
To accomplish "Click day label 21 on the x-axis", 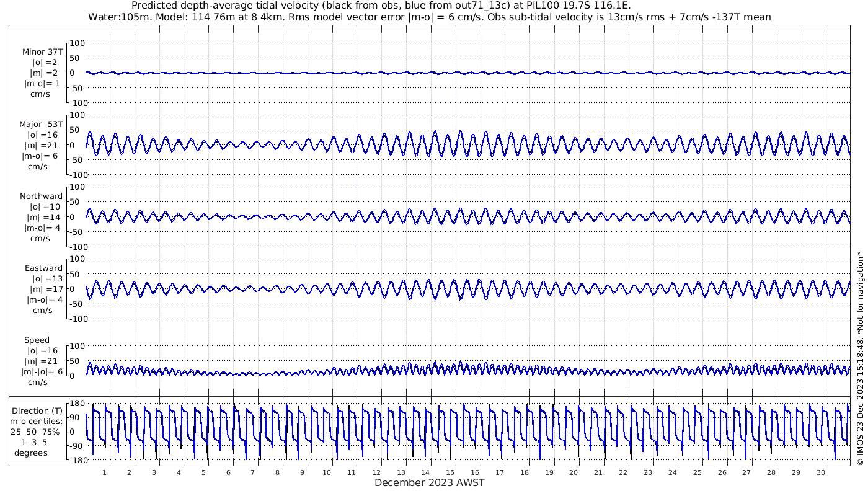I will (598, 472).
